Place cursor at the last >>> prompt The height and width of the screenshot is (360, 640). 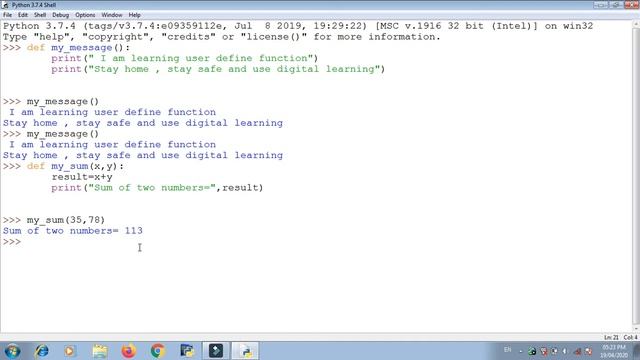tap(12, 242)
